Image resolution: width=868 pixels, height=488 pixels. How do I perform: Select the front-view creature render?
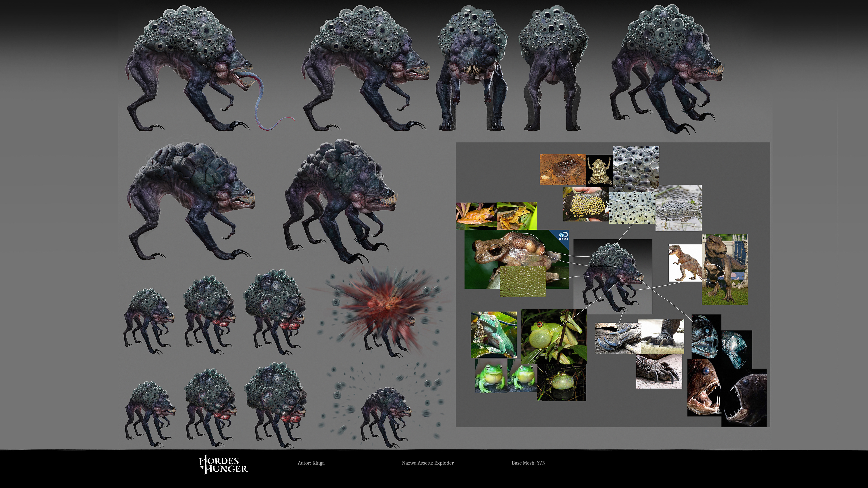472,67
